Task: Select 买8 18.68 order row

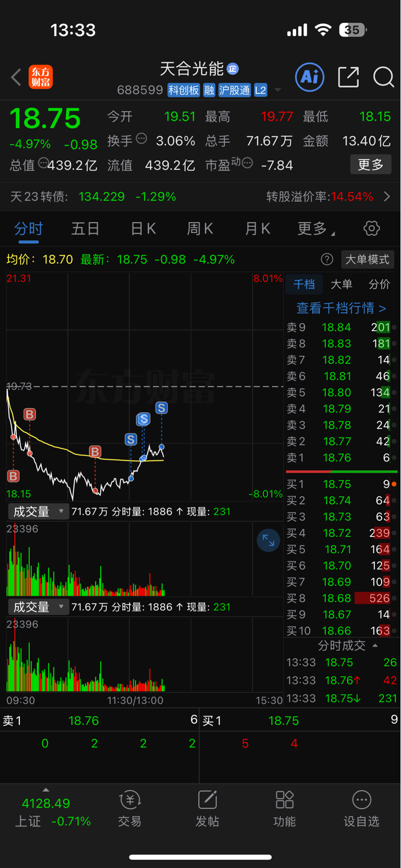Action: click(x=342, y=598)
